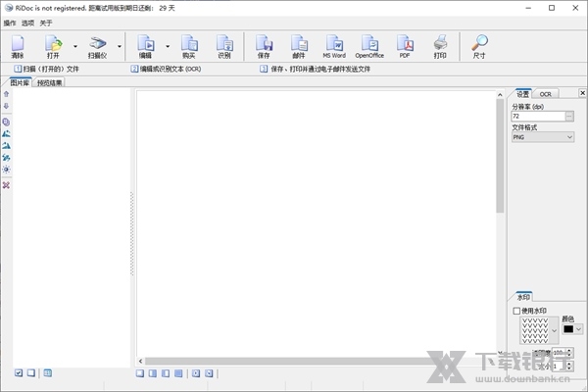Click the 识别 (Recognize) OCR icon
Image resolution: width=588 pixels, height=392 pixels.
pyautogui.click(x=223, y=46)
